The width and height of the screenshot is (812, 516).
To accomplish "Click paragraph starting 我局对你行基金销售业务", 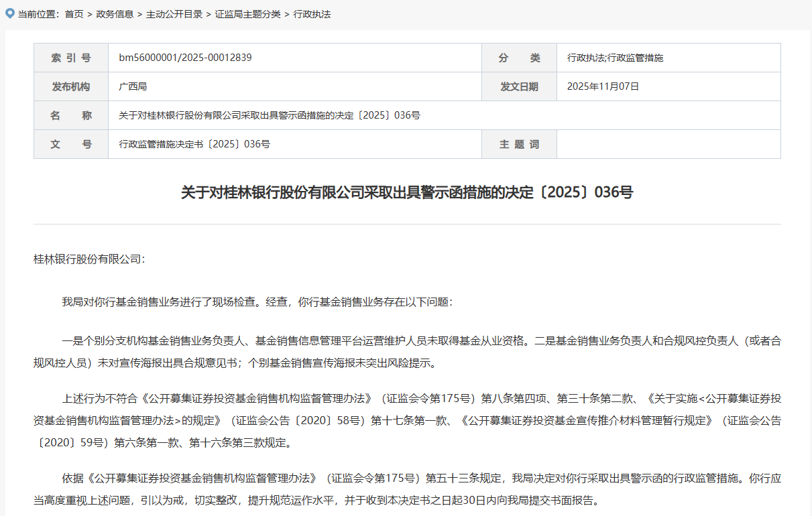I will 257,302.
